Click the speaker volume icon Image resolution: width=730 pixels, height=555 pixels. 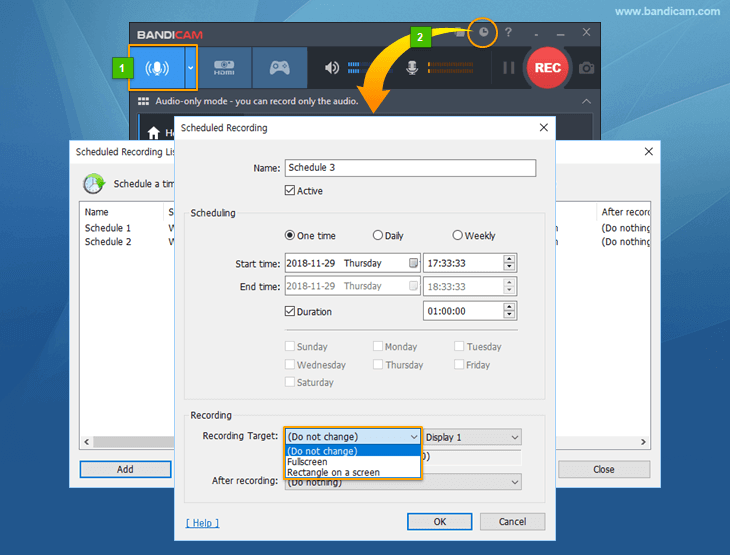[x=332, y=68]
